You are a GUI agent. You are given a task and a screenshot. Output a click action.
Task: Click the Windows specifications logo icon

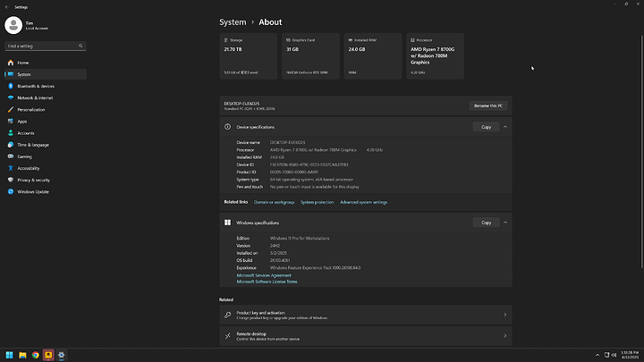click(227, 223)
